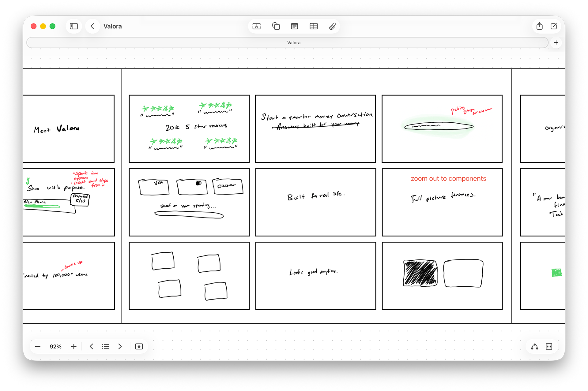Zoom in with the plus button
The height and width of the screenshot is (391, 588).
[74, 346]
